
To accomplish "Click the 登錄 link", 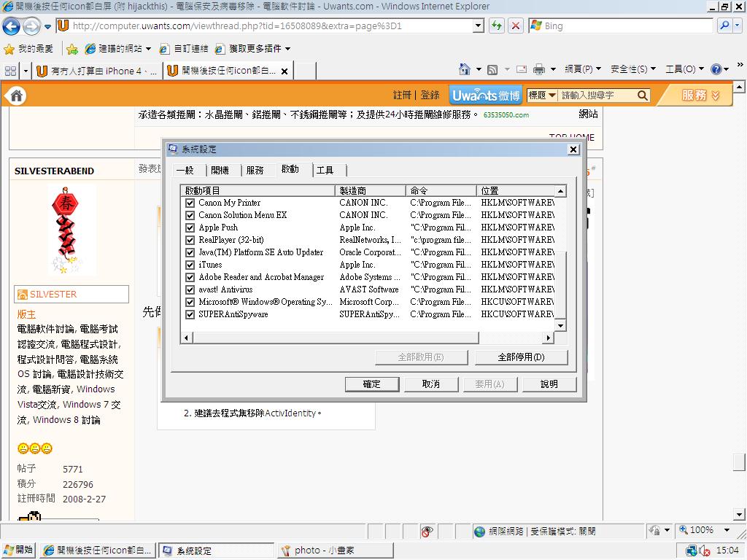I will coord(430,96).
